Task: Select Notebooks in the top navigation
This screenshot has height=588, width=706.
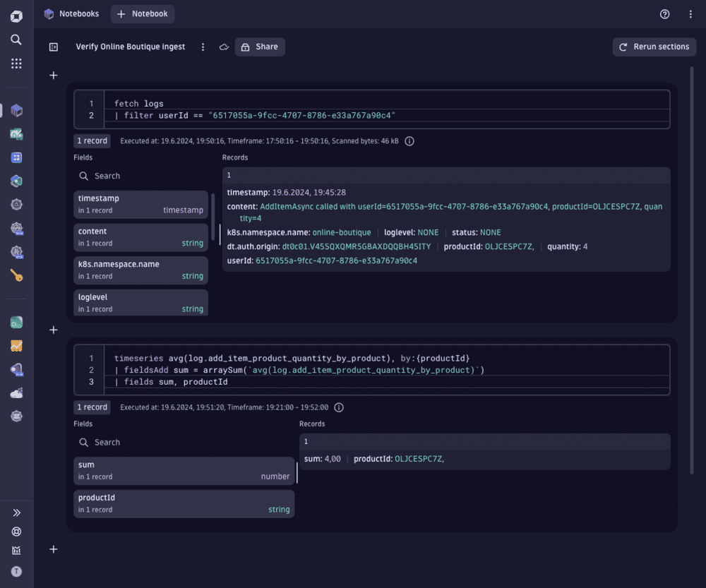Action: coord(71,13)
